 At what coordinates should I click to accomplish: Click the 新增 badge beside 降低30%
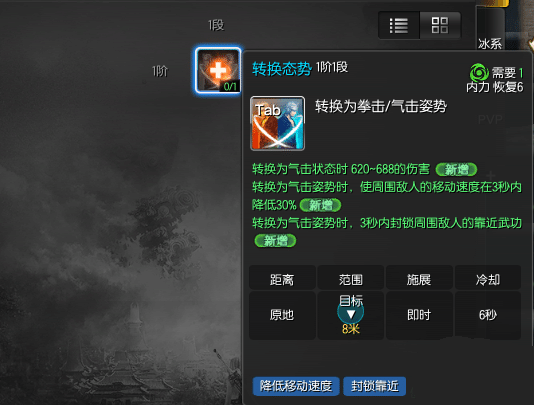pos(320,205)
